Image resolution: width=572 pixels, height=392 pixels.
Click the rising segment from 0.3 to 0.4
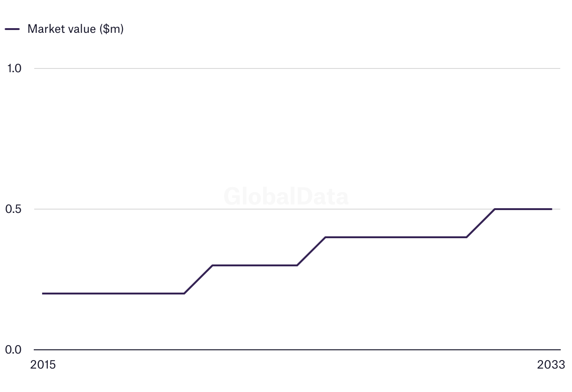(x=311, y=251)
